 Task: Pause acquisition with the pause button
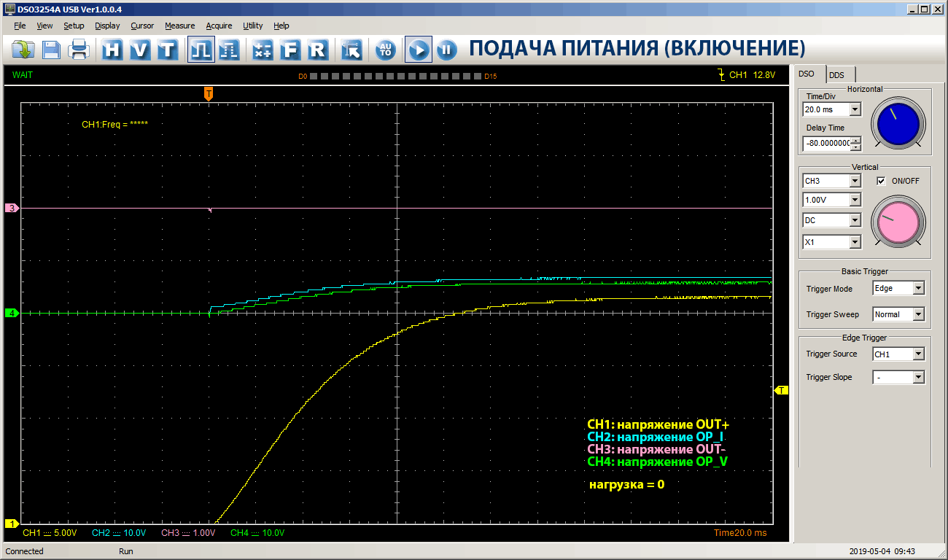(446, 50)
